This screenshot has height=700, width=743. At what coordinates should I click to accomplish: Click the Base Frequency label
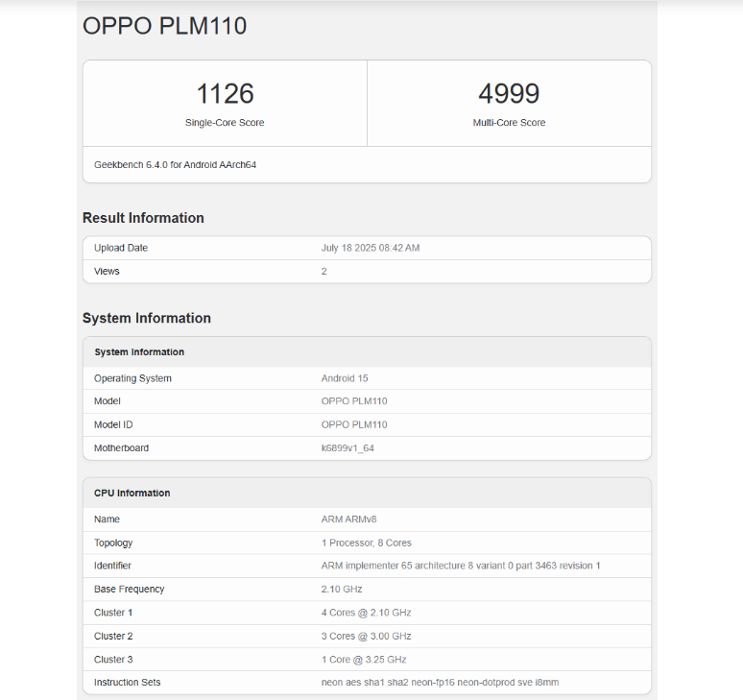129,590
